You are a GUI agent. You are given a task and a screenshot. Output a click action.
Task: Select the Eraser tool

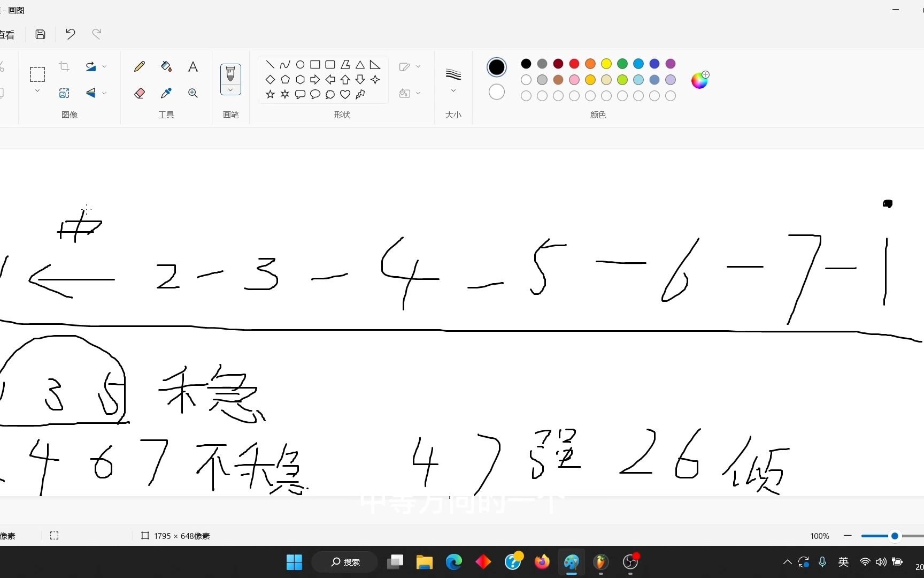(139, 93)
